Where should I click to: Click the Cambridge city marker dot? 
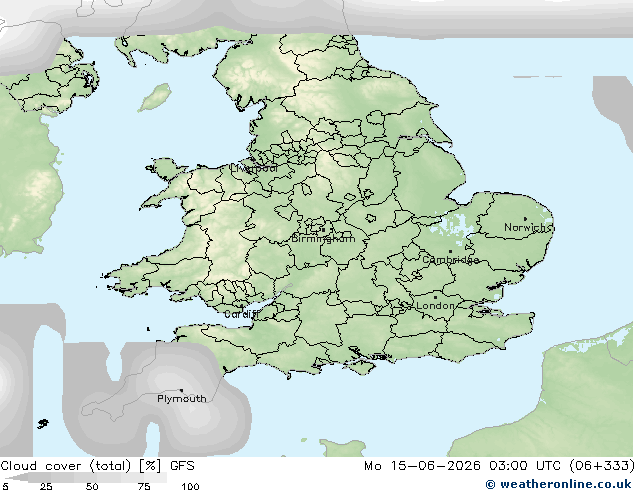(450, 251)
